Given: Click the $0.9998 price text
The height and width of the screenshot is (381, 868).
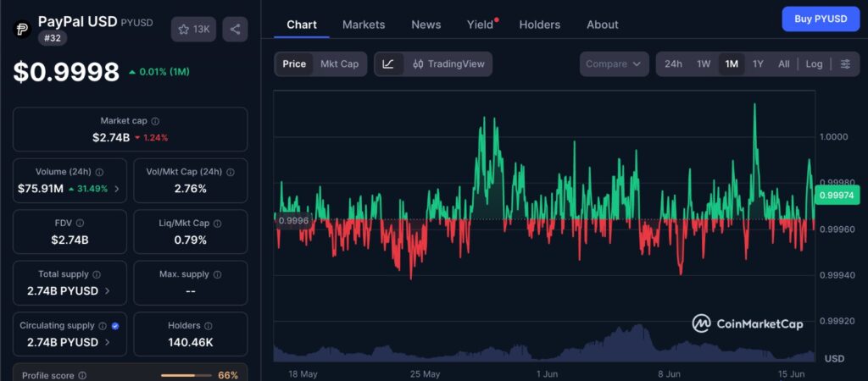Looking at the screenshot, I should point(66,72).
